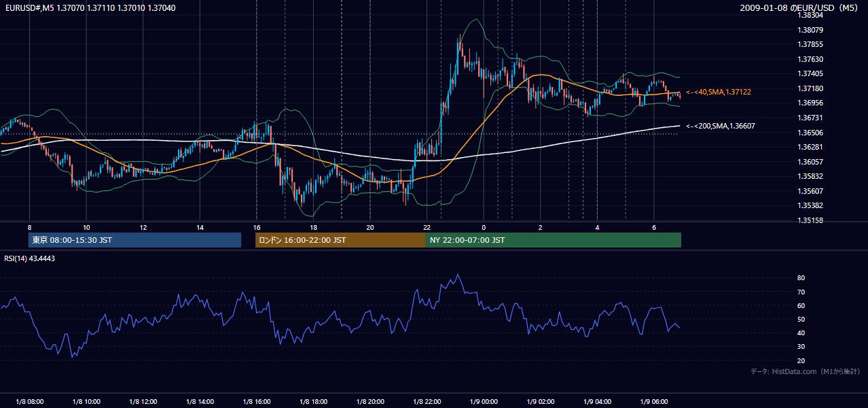868x408 pixels.
Task: Select the 40 SMA 1.37122 label
Action: coord(719,92)
